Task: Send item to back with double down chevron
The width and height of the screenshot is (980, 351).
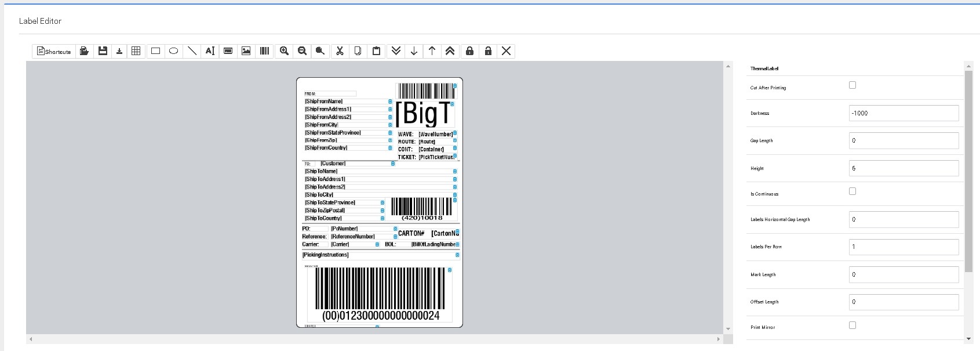Action: (x=396, y=51)
